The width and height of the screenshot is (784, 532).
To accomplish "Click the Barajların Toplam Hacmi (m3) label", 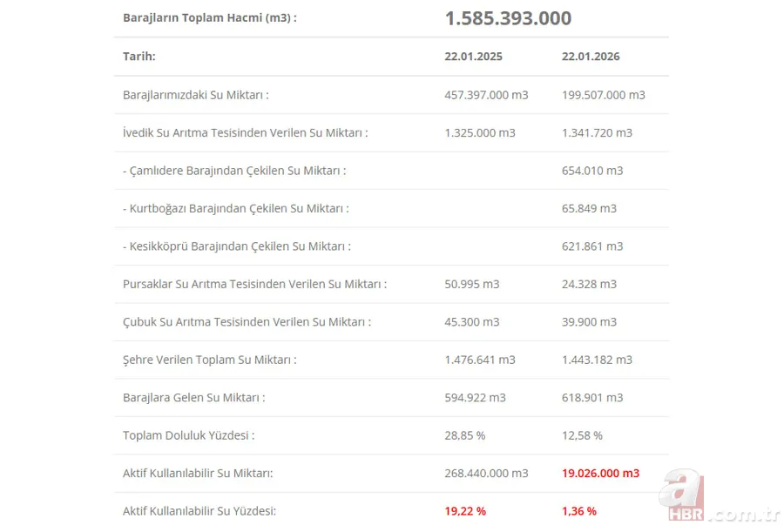I will tap(209, 18).
